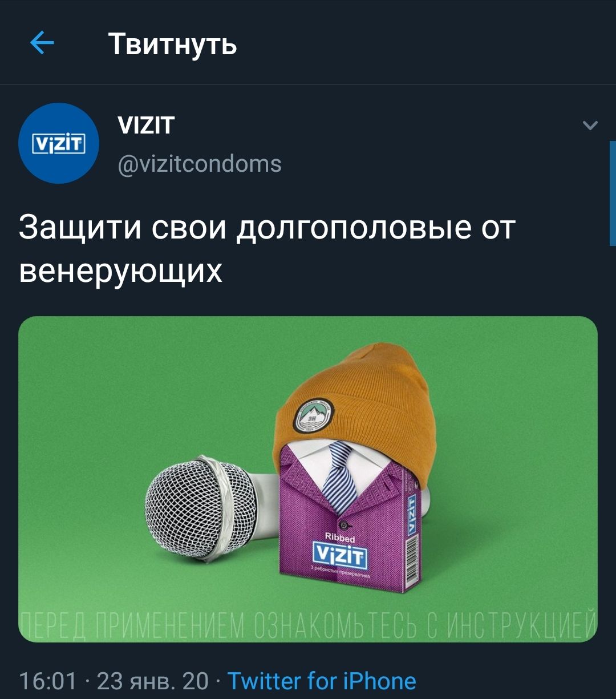
Task: Tap the ПЕРЕД ПРИМЕНЕНИЕМ disclaimer on the image
Action: coord(308,626)
